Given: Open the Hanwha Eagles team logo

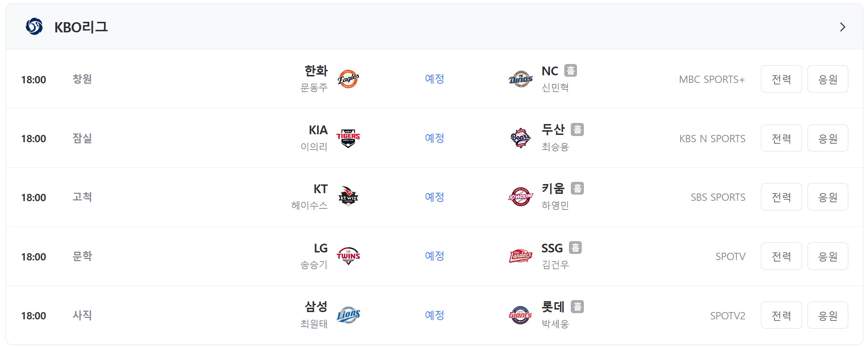Looking at the screenshot, I should click(x=348, y=79).
